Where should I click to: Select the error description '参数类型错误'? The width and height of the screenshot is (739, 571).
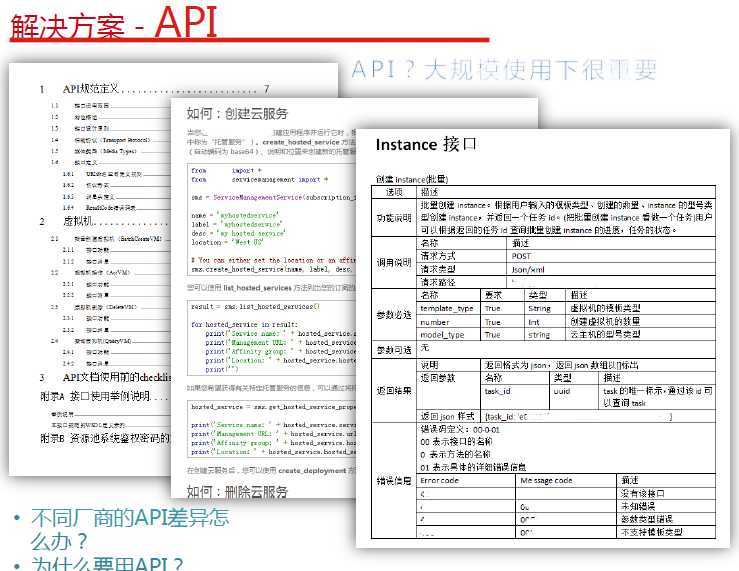coord(647,519)
